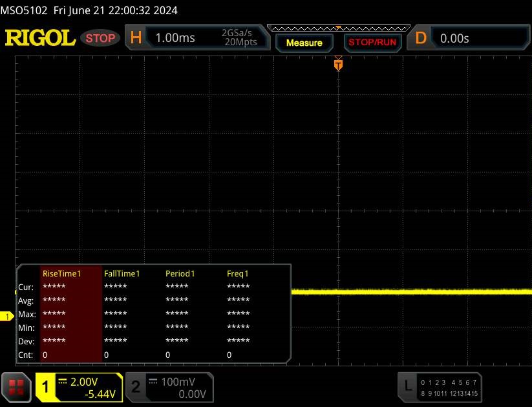Select the Period1 measurement column header
Viewport: 532px width, 407px height.
click(x=180, y=274)
